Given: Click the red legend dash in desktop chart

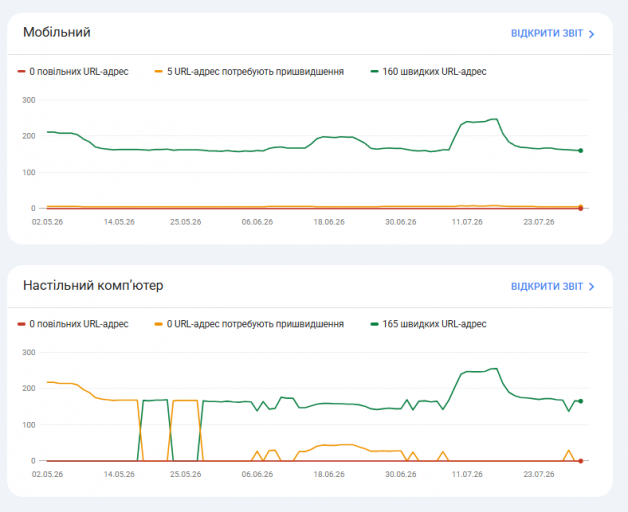Looking at the screenshot, I should tap(21, 324).
